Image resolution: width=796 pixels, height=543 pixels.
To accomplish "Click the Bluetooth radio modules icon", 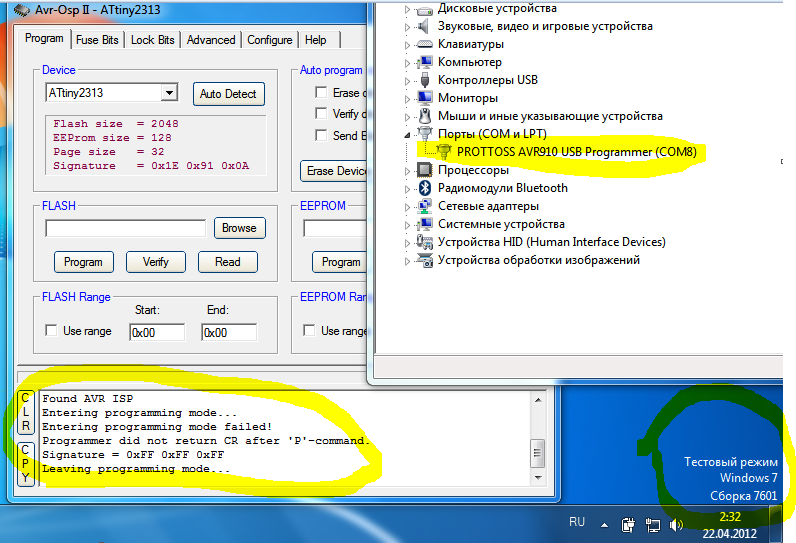I will [424, 188].
